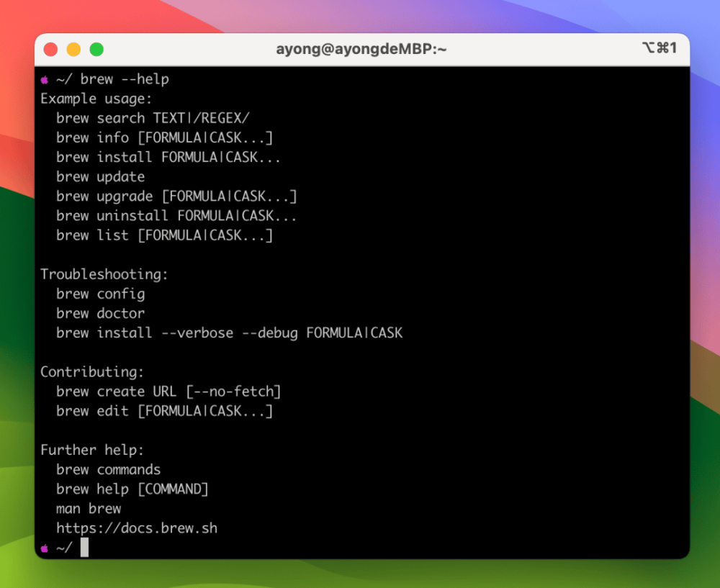Click the line 'brew list [FORMULA|CASK...]'
The height and width of the screenshot is (588, 720).
pos(165,235)
